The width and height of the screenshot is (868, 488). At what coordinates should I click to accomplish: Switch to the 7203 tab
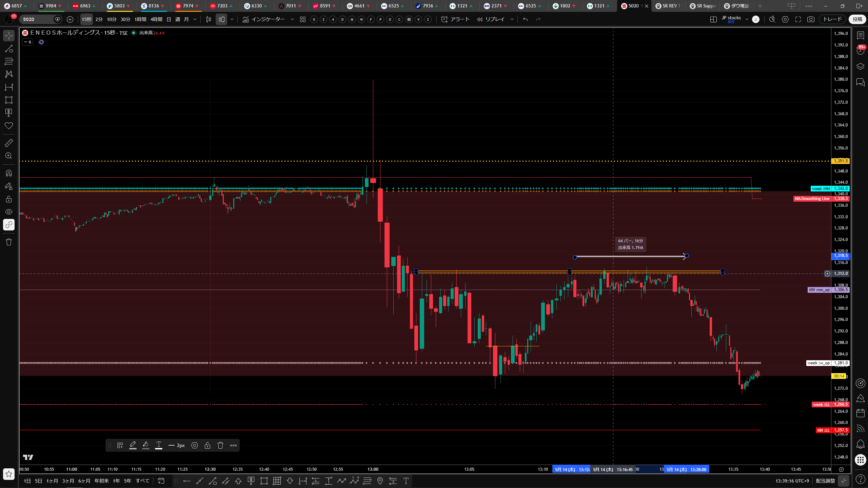pyautogui.click(x=222, y=6)
